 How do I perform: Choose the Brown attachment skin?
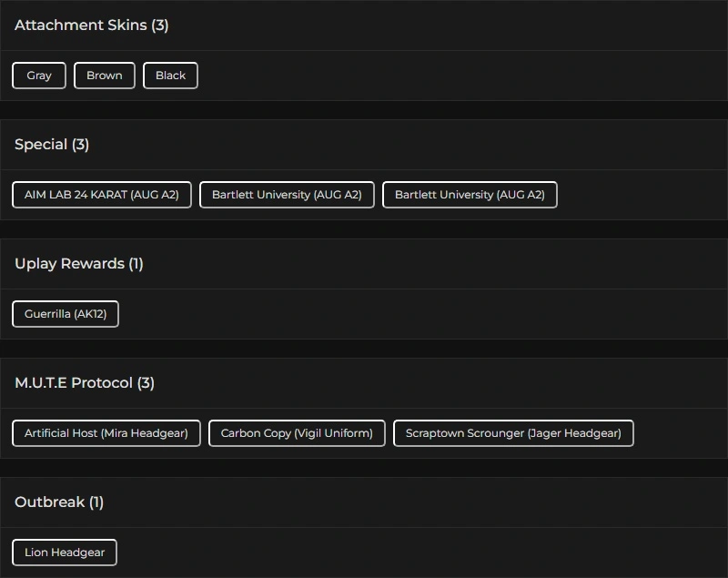pos(105,76)
